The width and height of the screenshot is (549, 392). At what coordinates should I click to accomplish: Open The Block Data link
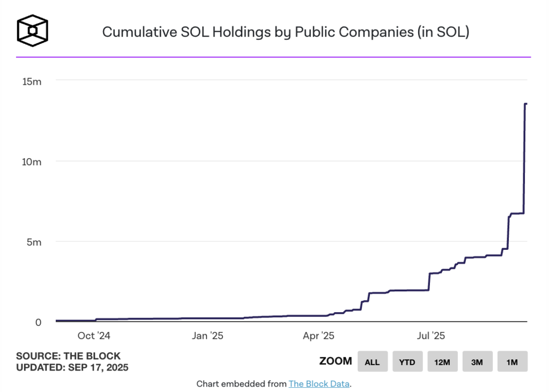coord(319,384)
